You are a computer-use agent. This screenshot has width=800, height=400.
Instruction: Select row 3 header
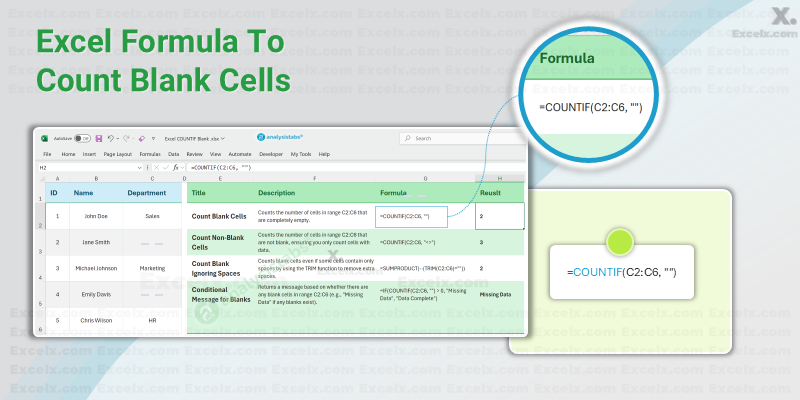[x=40, y=242]
